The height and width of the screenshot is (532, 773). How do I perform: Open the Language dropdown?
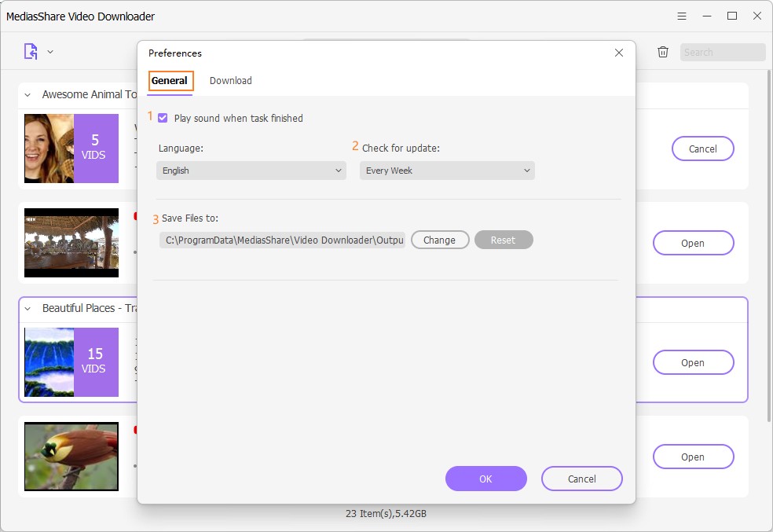tap(251, 171)
